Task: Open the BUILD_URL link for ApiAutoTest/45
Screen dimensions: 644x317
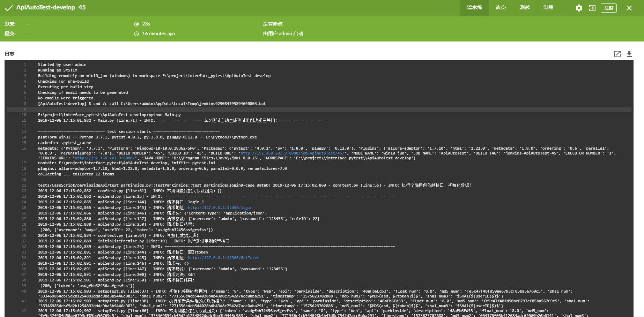Action: point(292,153)
